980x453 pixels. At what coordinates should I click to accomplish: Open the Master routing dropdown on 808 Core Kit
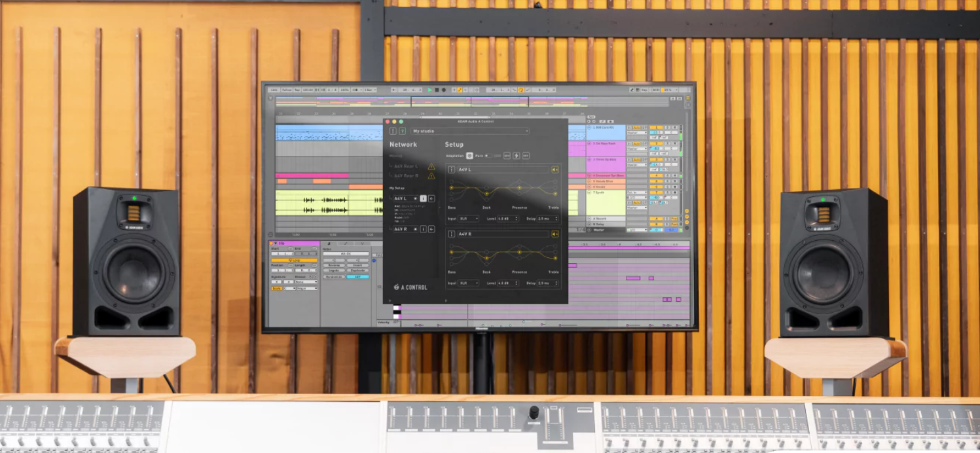(637, 132)
